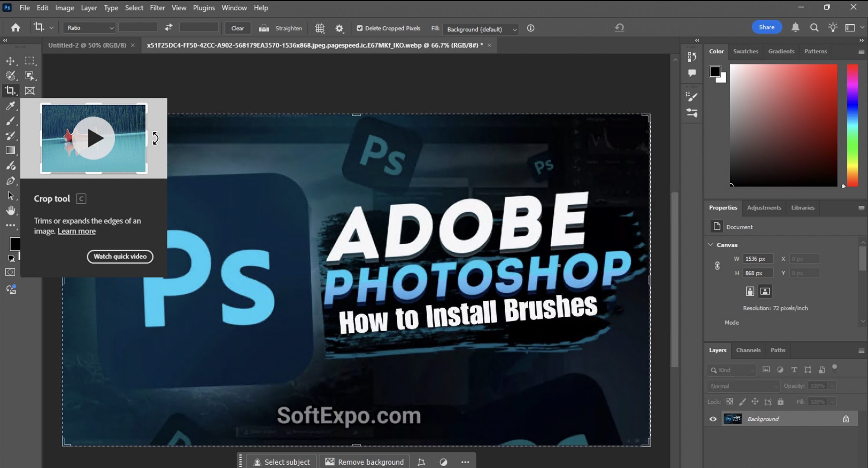Screen dimensions: 868x468
Task: Toggle the width-height link constraint icon
Action: (x=717, y=266)
